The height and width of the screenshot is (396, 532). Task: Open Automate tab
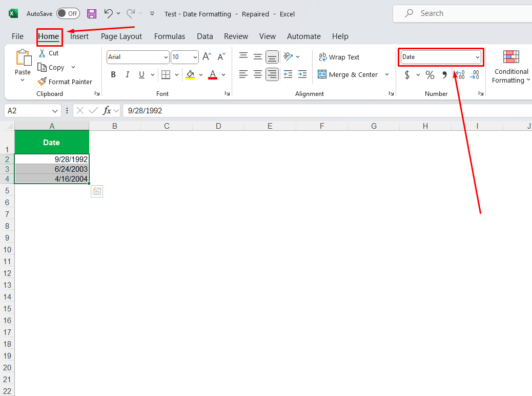click(x=303, y=36)
